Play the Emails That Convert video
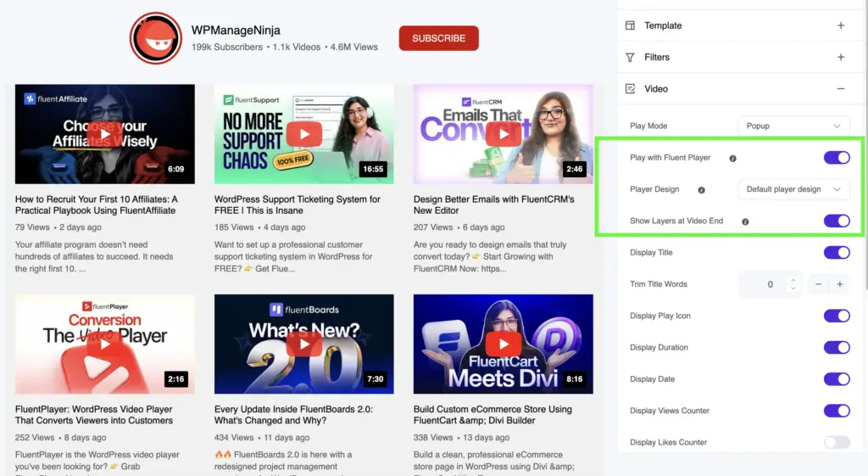 pos(504,134)
